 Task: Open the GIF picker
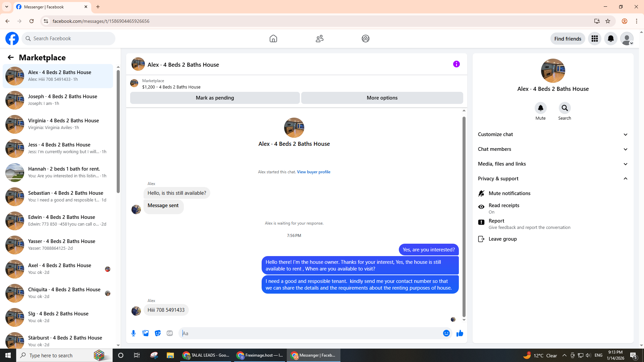coord(170,333)
